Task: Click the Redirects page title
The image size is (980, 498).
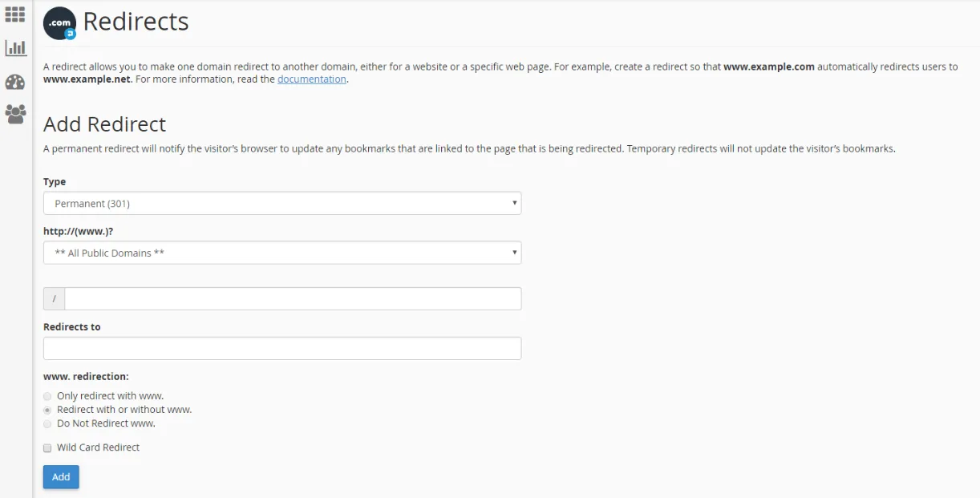Action: [x=136, y=22]
